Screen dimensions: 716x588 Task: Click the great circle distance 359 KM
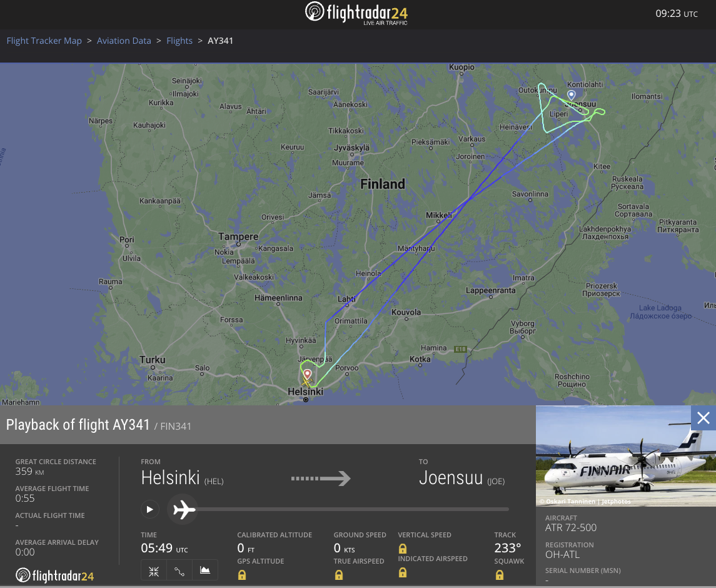[29, 472]
